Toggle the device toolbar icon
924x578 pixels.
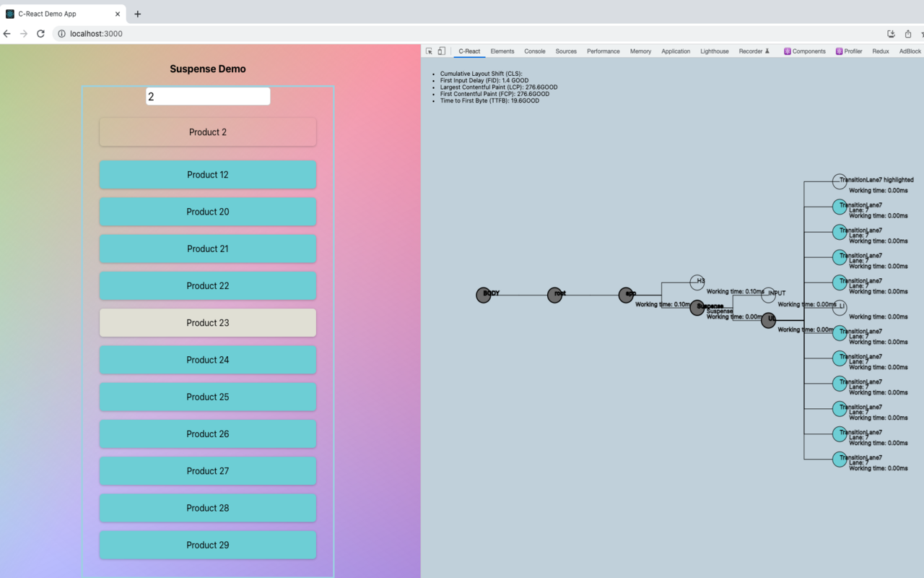pyautogui.click(x=442, y=51)
